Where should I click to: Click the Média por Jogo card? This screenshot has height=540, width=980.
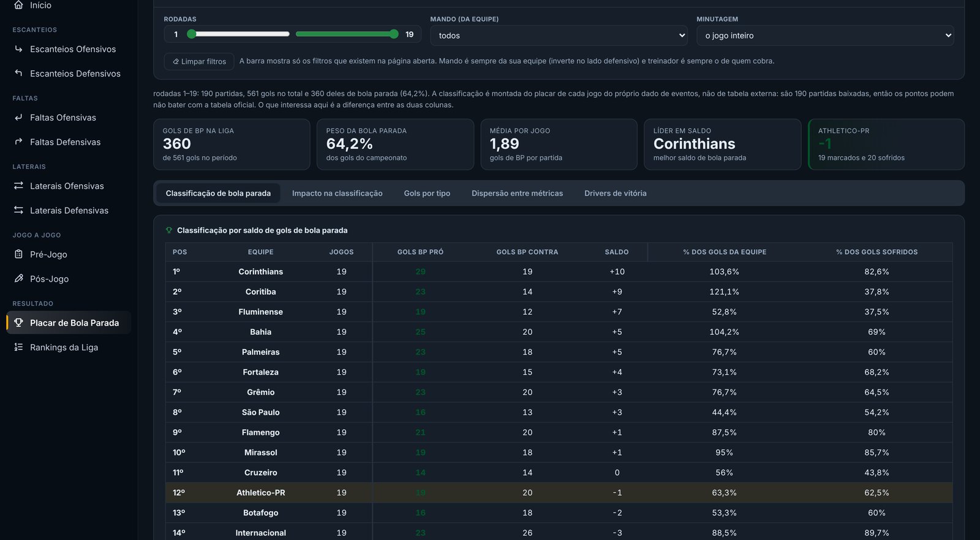[559, 144]
